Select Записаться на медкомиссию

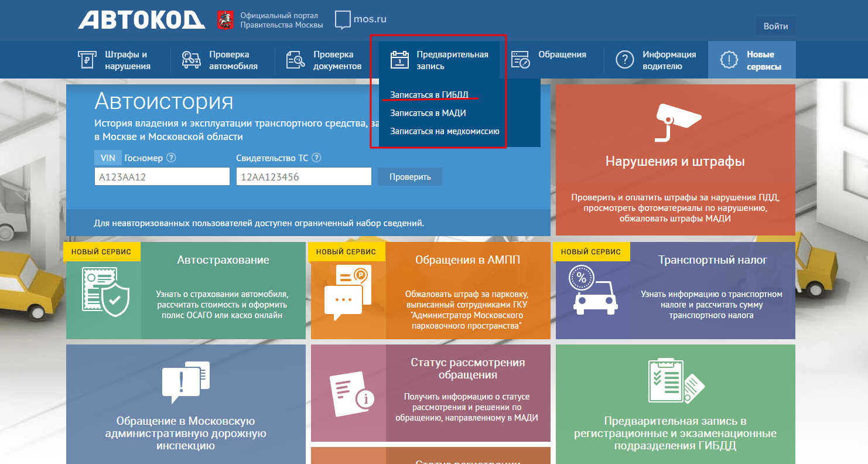click(x=445, y=131)
